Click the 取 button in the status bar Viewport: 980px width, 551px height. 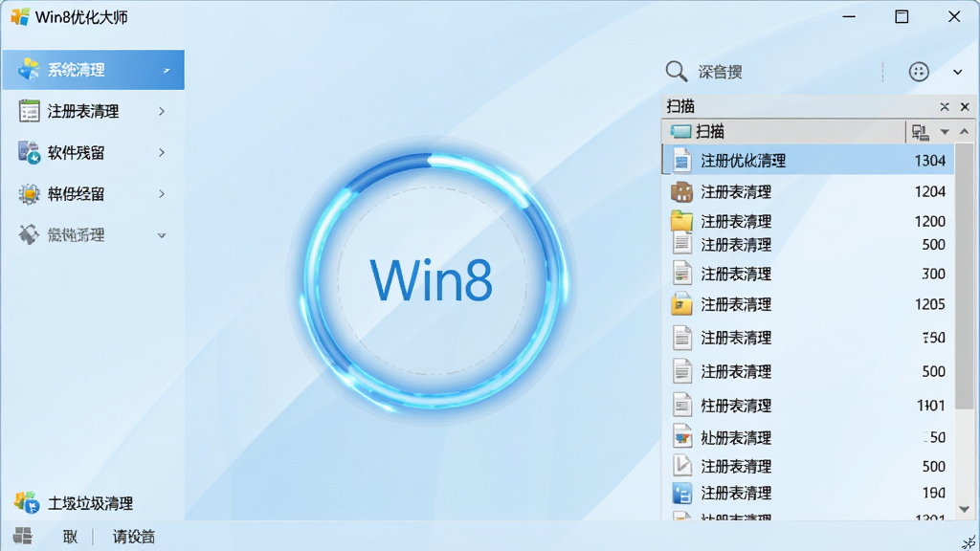[70, 537]
